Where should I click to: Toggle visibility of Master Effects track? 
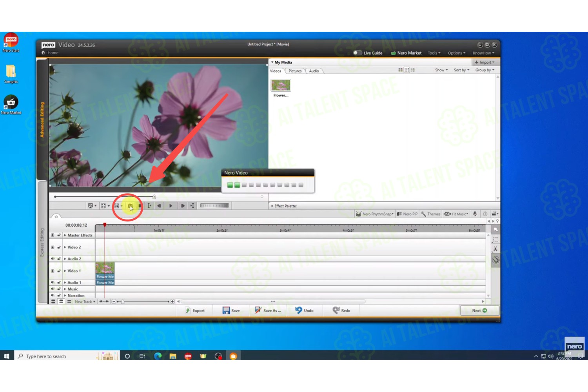(53, 235)
